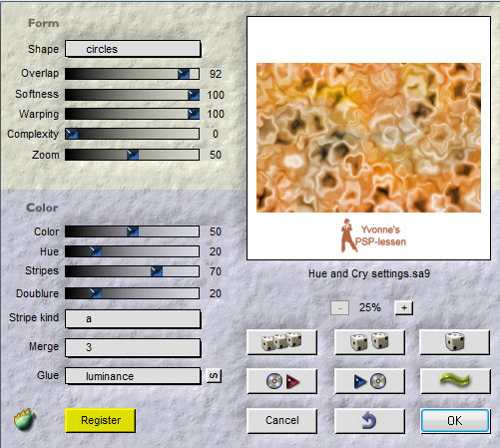Viewport: 500px width, 448px height.
Task: Click the Overlap slider track
Action: (132, 74)
